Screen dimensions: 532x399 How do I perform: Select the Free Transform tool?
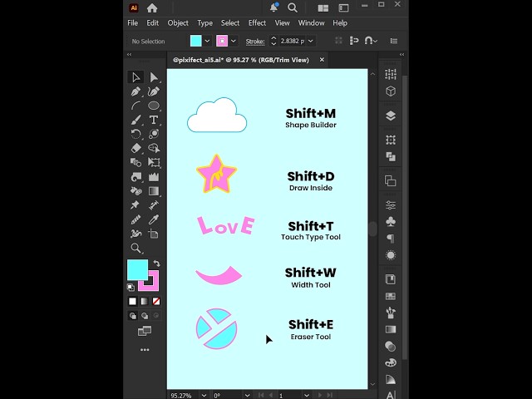[x=154, y=163]
